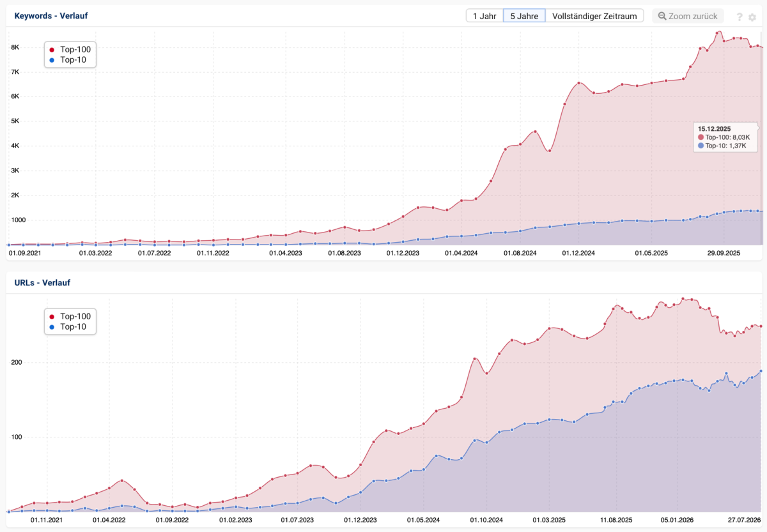The height and width of the screenshot is (532, 767).
Task: Click 01.12.2023 on the URLs chart axis
Action: click(360, 520)
